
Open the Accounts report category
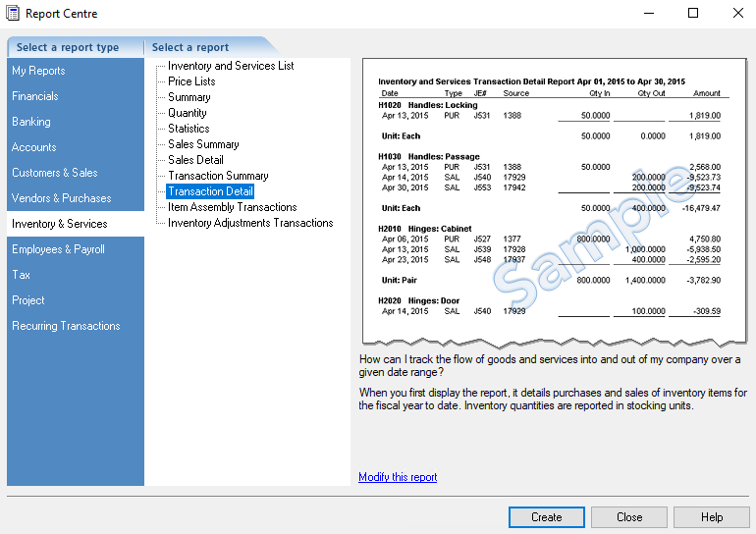tap(34, 147)
